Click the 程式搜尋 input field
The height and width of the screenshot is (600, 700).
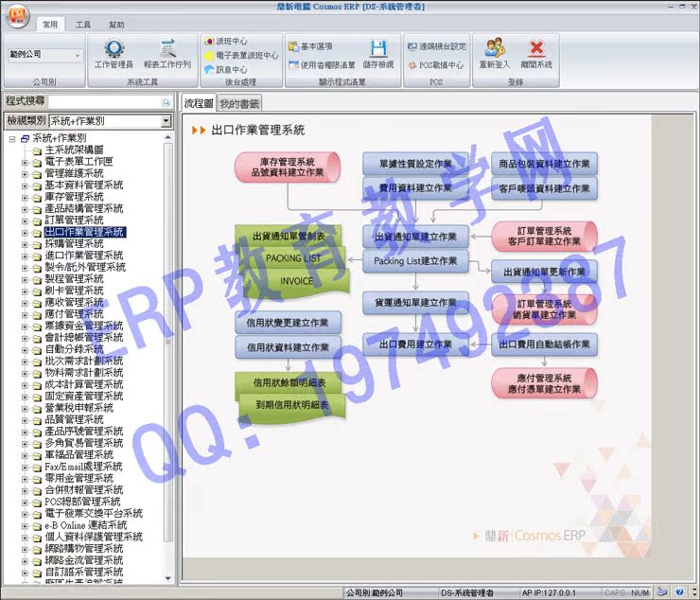[105, 102]
